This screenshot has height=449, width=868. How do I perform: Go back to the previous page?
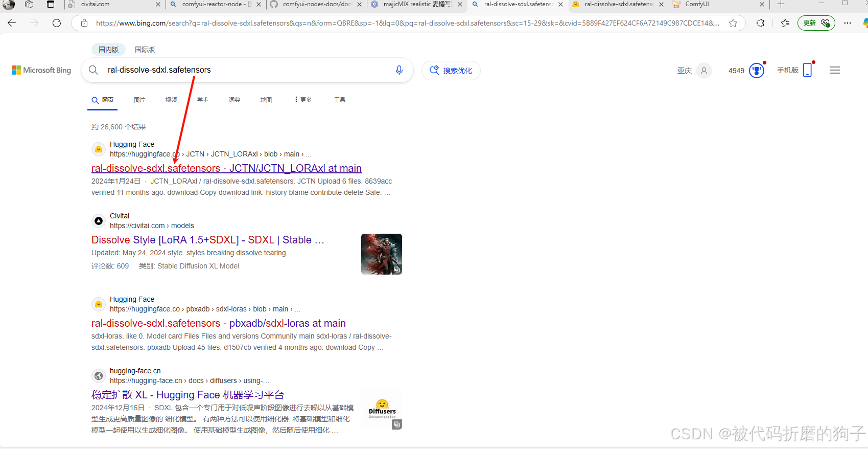[12, 23]
